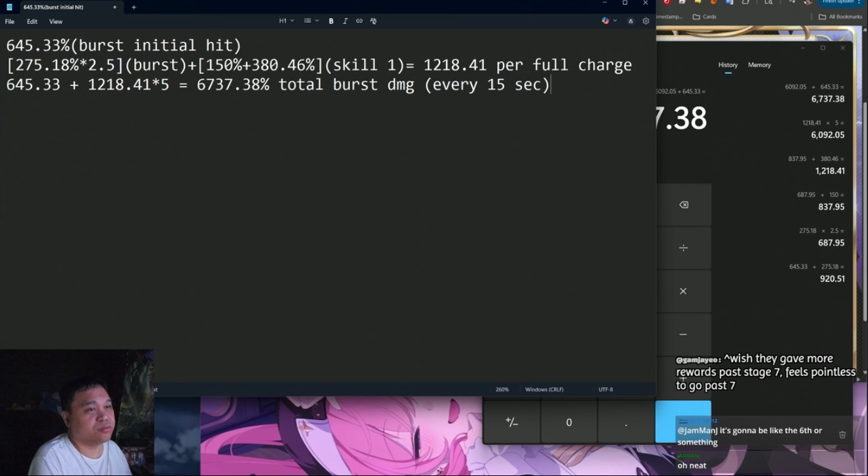Toggle bold formatting in Notepad
Screen dimensions: 868x476
[331, 21]
